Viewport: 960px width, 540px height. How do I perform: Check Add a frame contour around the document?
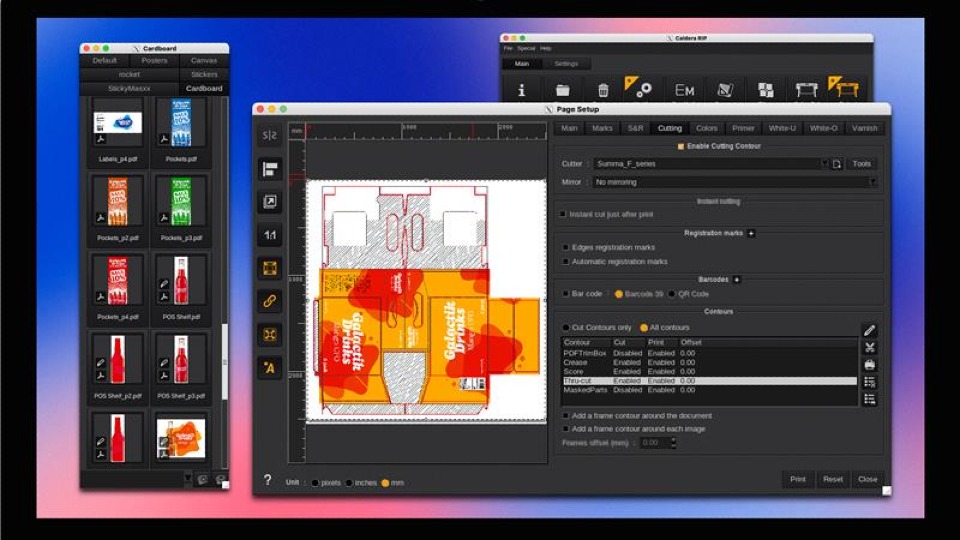pos(564,416)
